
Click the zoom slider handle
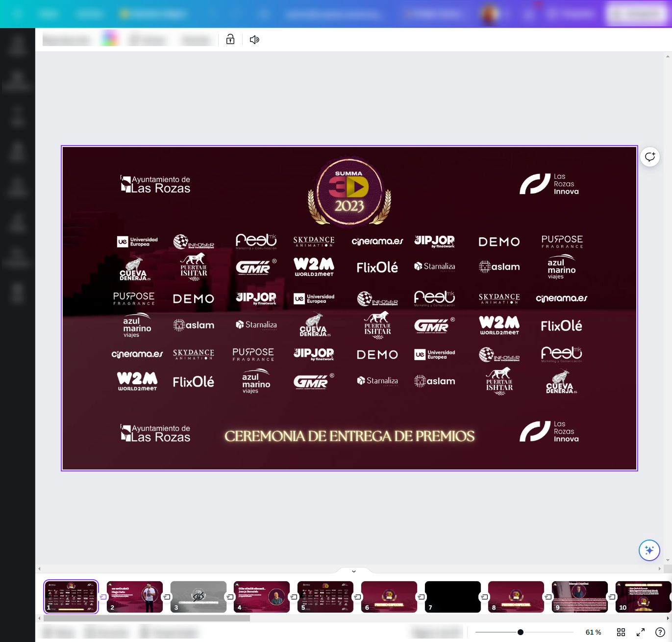point(521,632)
